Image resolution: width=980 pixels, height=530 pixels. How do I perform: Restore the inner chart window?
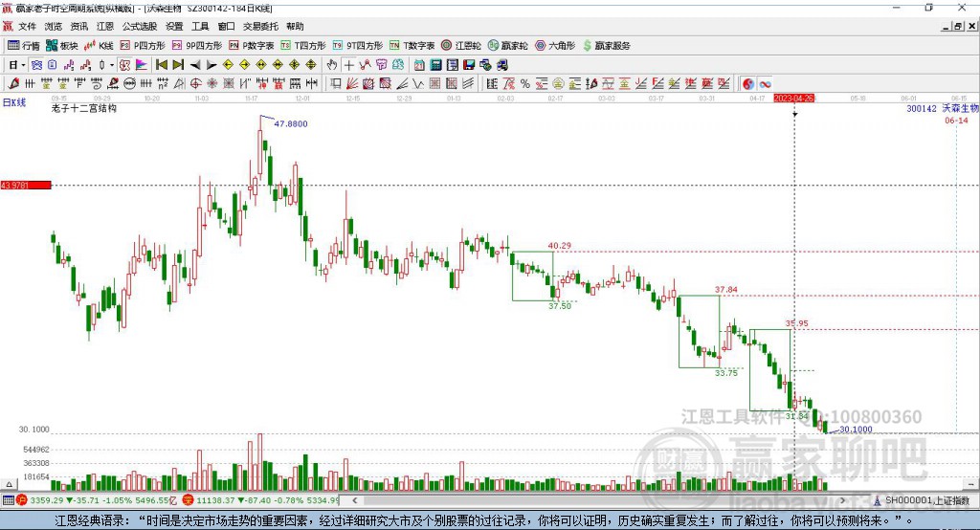pyautogui.click(x=958, y=26)
